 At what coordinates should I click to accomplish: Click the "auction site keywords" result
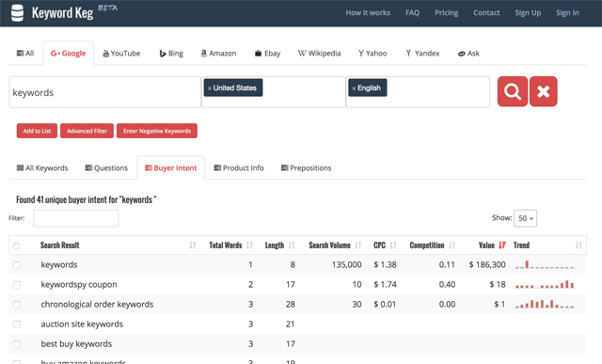click(x=82, y=324)
